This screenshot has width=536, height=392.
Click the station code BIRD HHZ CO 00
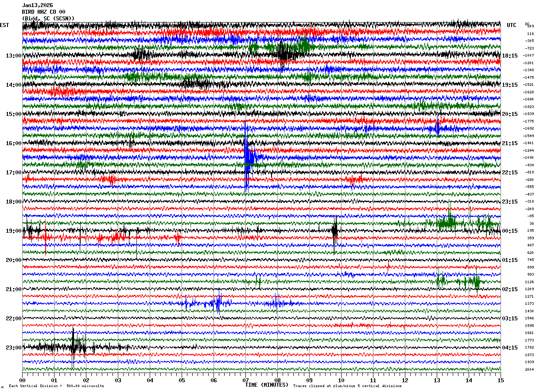(43, 12)
